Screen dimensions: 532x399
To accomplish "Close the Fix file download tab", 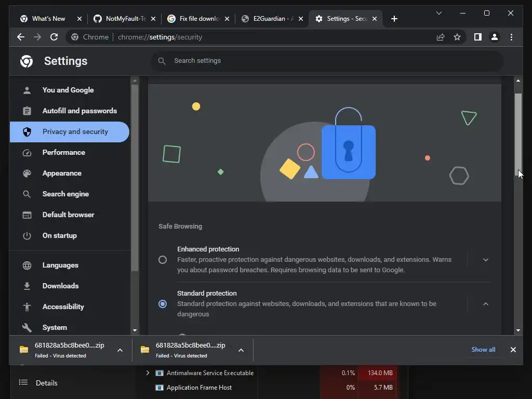I will (227, 19).
